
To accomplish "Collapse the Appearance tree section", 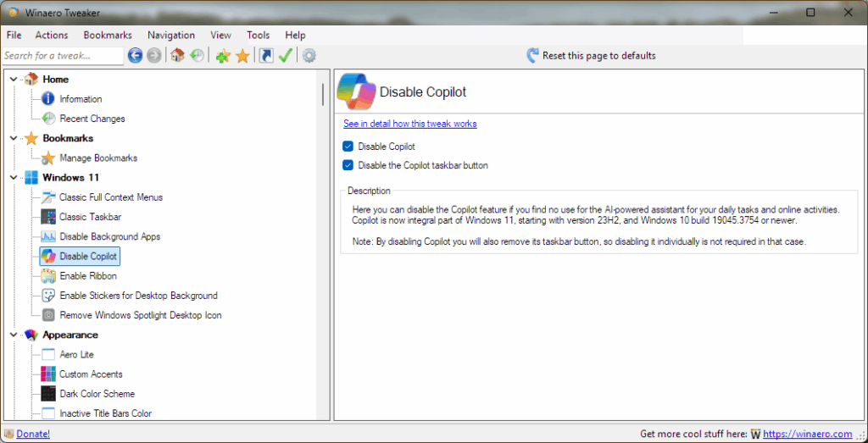I will coord(14,335).
